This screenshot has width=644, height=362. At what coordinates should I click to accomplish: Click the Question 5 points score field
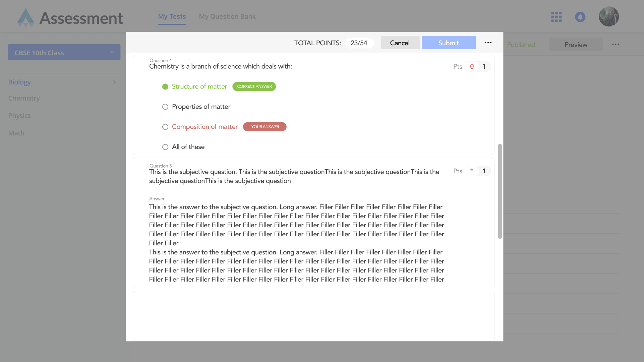(x=471, y=171)
